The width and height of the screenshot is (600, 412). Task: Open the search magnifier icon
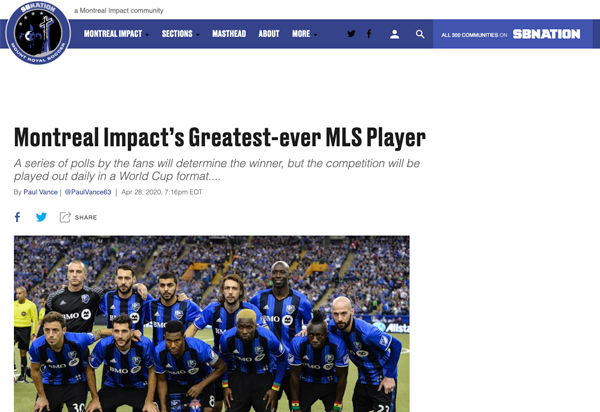click(x=420, y=34)
